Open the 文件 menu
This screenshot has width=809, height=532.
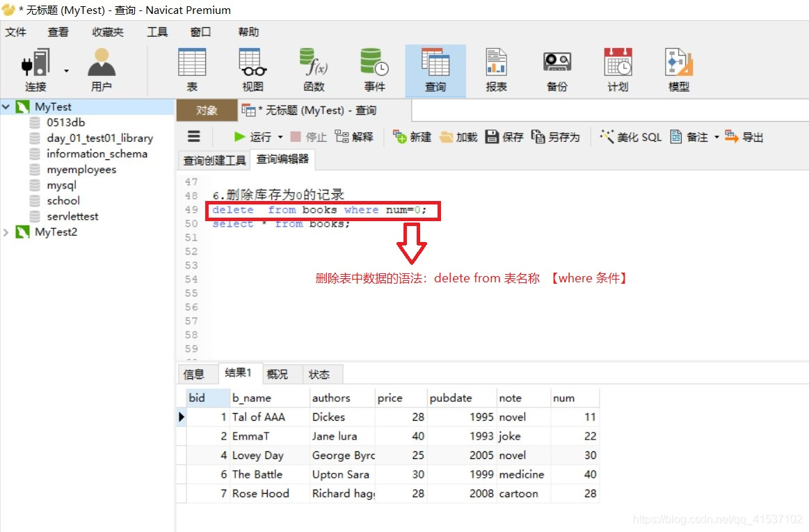click(x=15, y=32)
